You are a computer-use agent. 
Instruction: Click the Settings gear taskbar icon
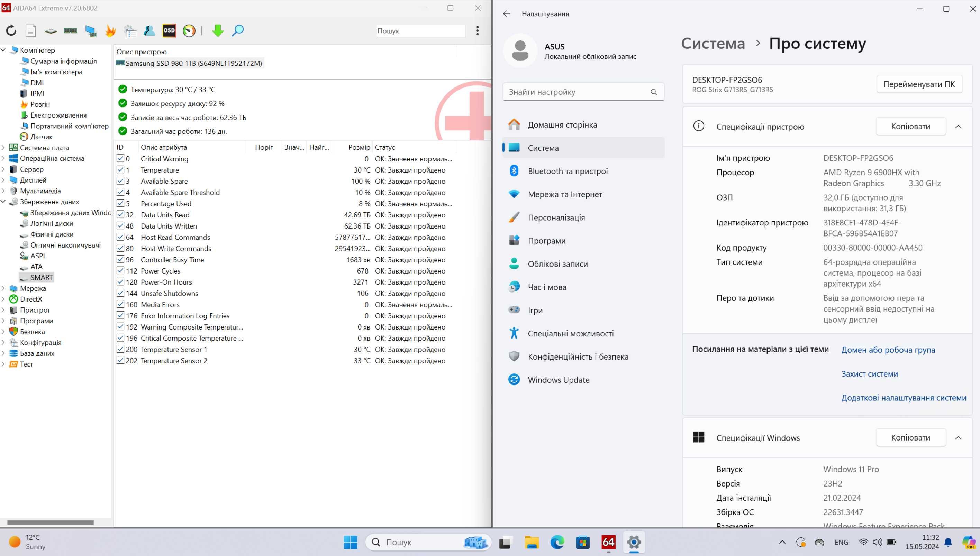pos(634,542)
